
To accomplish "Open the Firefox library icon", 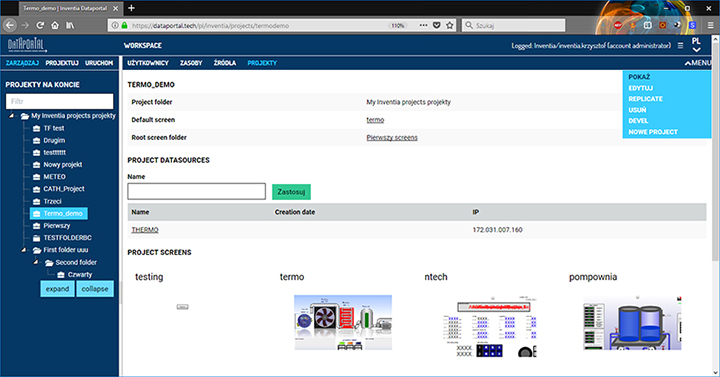I will [x=70, y=25].
